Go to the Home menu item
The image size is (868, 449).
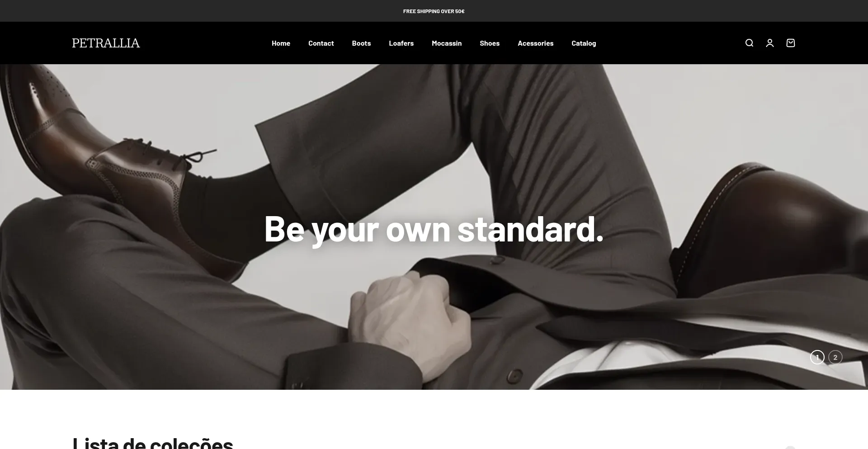281,43
